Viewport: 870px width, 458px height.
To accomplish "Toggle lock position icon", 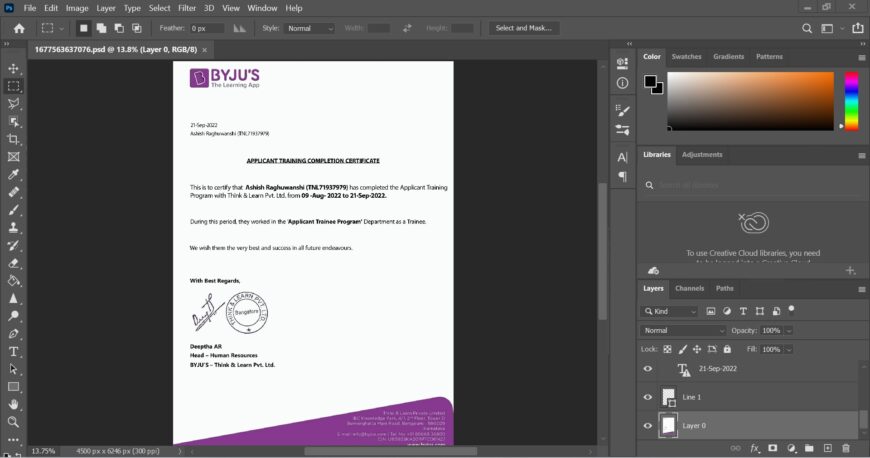I will 697,349.
